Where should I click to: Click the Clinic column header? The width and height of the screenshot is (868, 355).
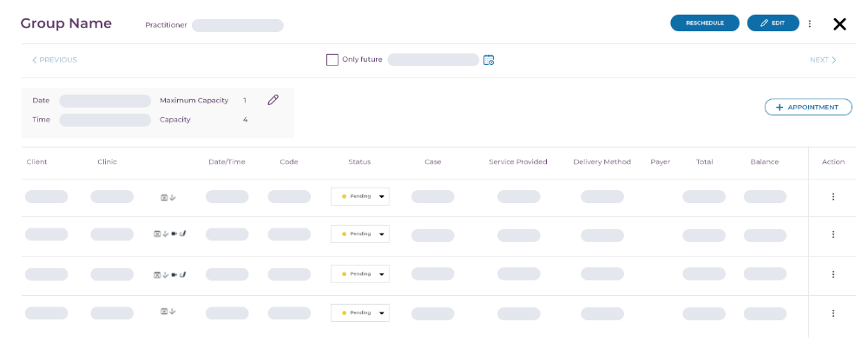(x=108, y=161)
